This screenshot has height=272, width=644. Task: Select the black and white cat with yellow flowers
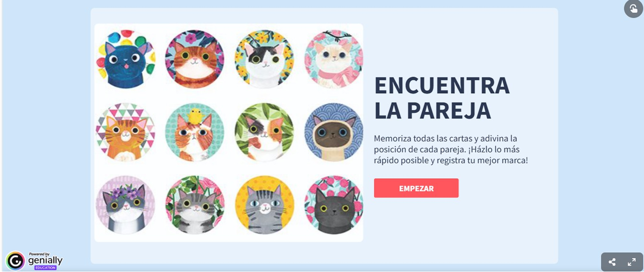264,59
